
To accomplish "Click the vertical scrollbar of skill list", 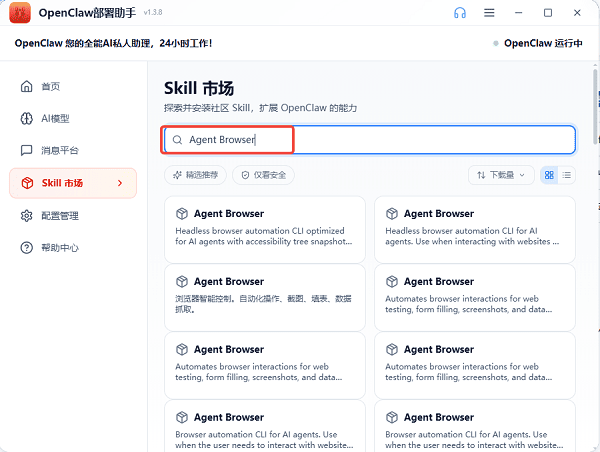I will click(x=595, y=105).
